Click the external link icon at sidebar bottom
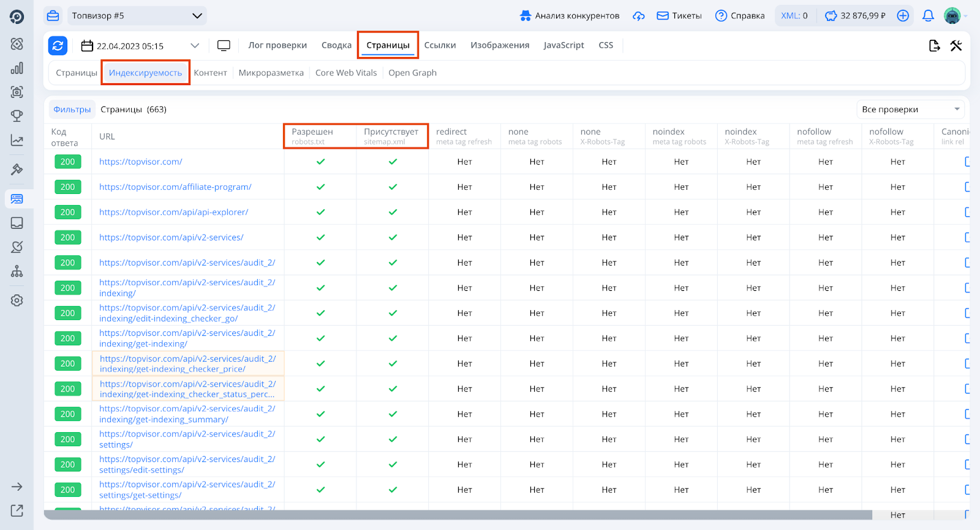 17,510
